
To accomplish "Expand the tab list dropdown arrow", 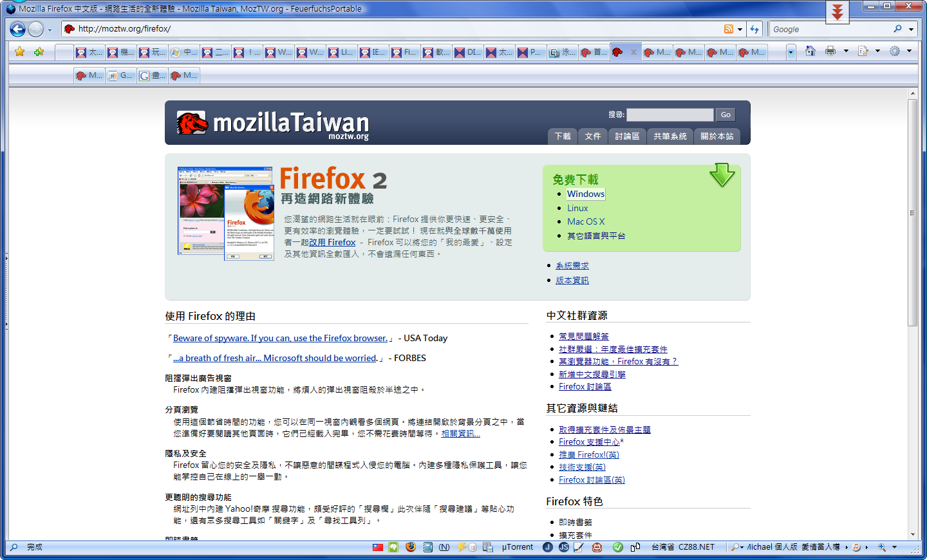I will point(791,52).
